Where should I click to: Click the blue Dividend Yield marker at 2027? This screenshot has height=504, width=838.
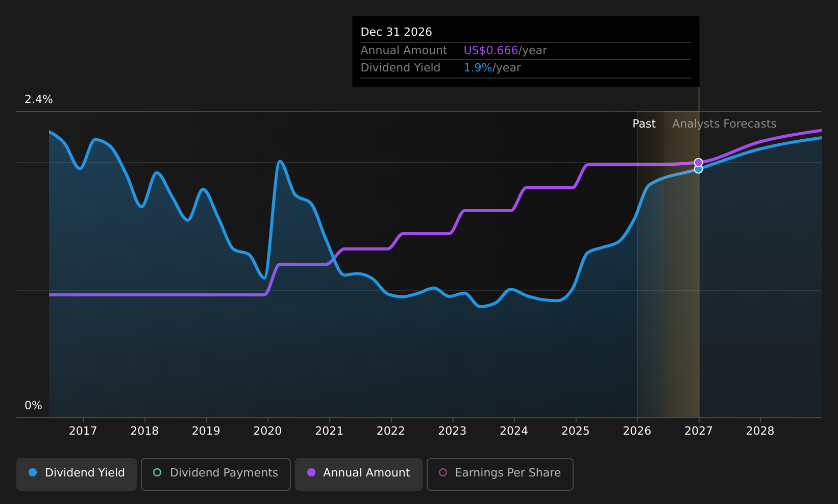tap(699, 169)
